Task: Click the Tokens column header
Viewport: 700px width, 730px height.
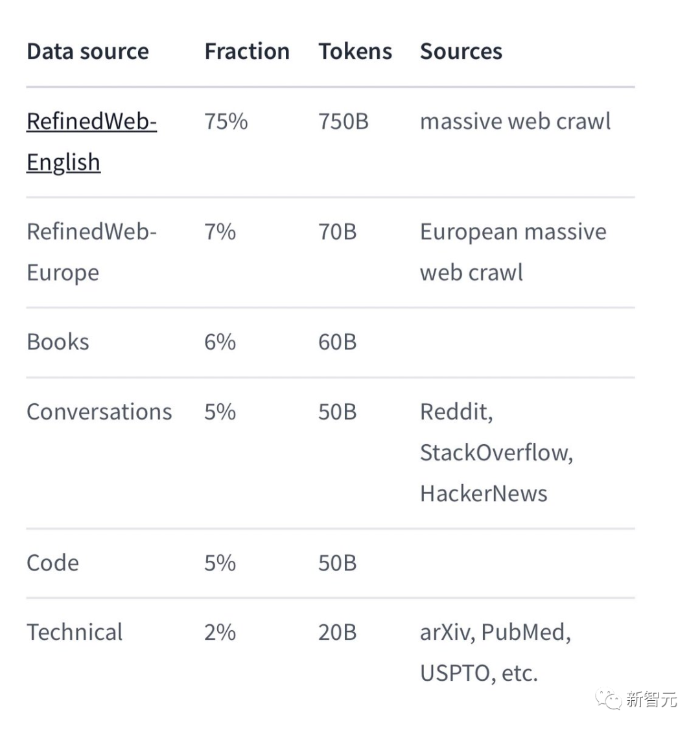Action: coord(355,52)
